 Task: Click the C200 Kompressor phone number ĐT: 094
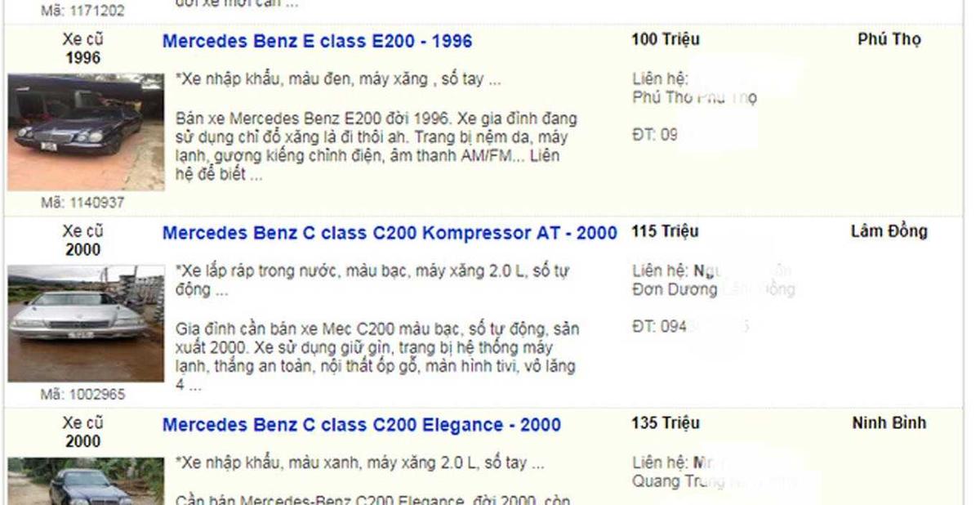tap(660, 327)
